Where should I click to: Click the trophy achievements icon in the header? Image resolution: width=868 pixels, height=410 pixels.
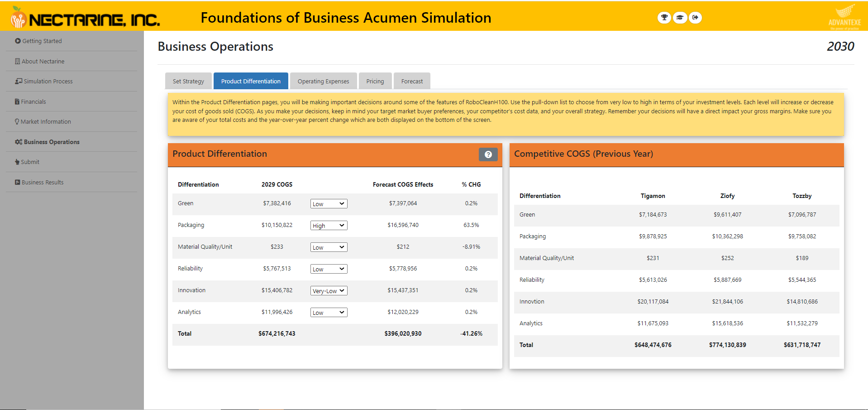click(x=664, y=18)
